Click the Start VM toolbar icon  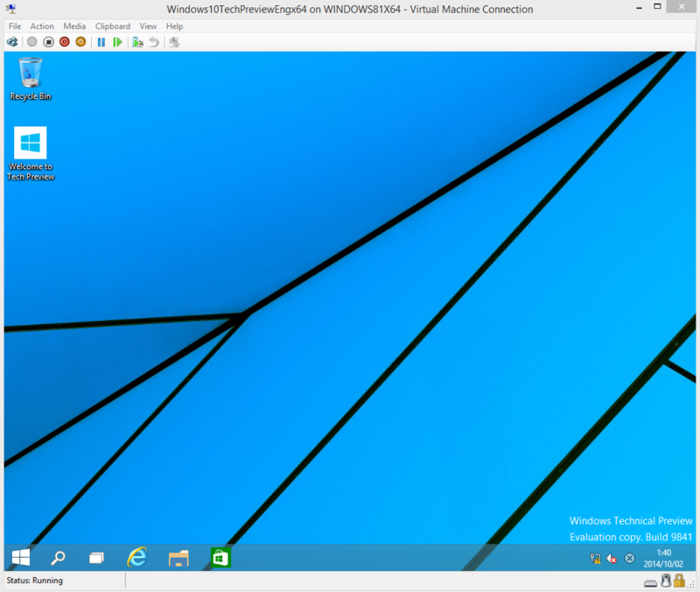click(x=32, y=42)
